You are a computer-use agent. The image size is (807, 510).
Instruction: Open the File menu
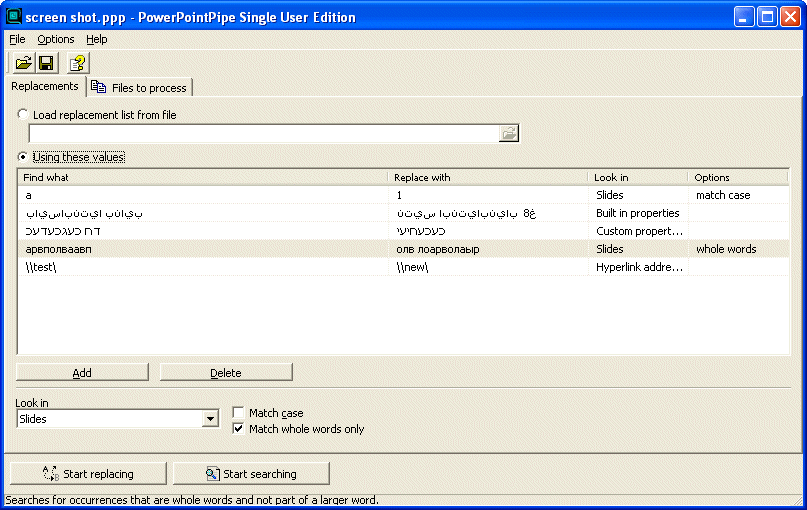[x=17, y=39]
